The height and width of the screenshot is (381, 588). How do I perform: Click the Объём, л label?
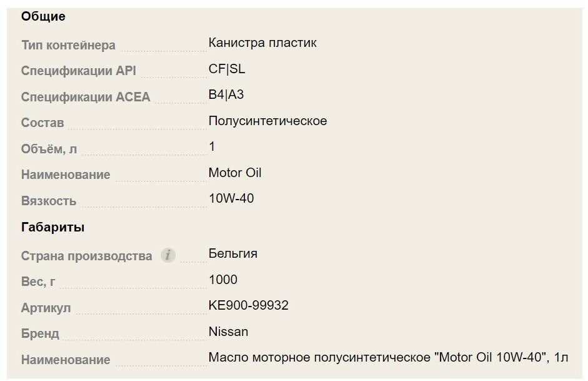(x=49, y=149)
